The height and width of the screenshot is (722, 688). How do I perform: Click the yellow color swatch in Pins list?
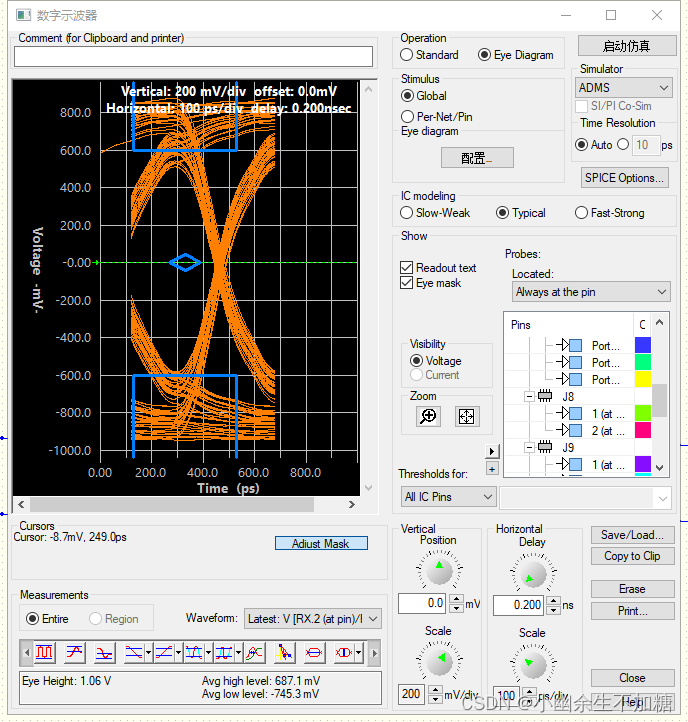642,379
